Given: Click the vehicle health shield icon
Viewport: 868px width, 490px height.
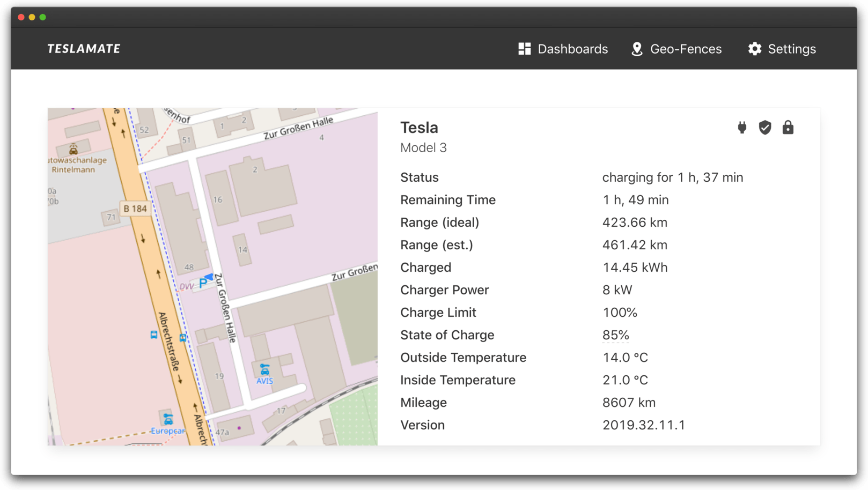Looking at the screenshot, I should pyautogui.click(x=764, y=128).
